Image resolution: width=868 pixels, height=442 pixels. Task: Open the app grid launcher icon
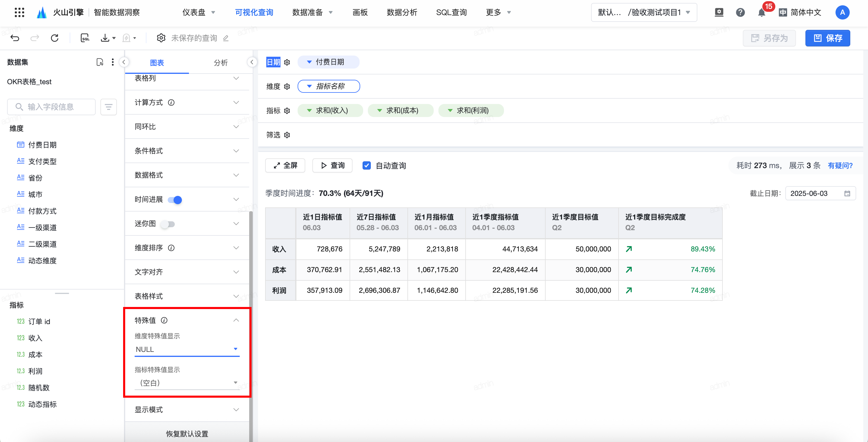(x=19, y=12)
